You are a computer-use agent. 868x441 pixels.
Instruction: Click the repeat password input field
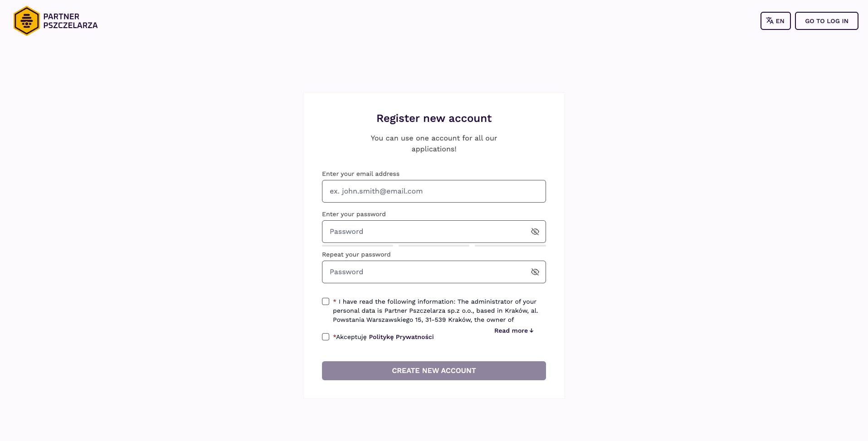(424, 272)
